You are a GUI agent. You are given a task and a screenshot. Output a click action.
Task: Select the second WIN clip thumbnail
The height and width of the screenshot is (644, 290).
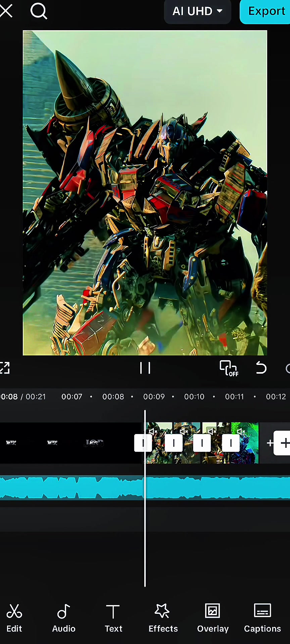[52, 443]
